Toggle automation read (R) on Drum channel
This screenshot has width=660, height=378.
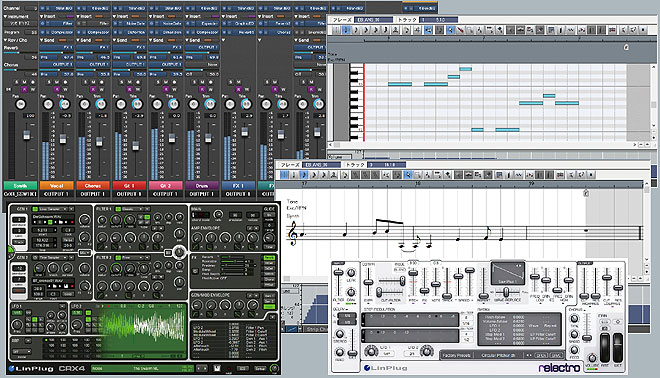click(202, 89)
